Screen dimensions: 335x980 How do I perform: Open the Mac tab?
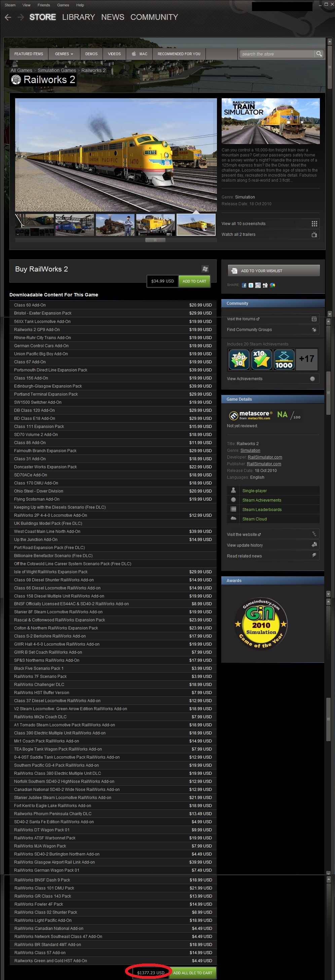click(139, 54)
